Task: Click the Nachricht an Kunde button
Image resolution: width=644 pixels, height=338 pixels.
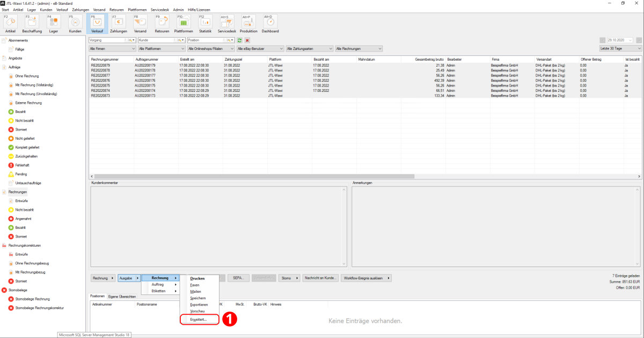Action: click(x=320, y=278)
